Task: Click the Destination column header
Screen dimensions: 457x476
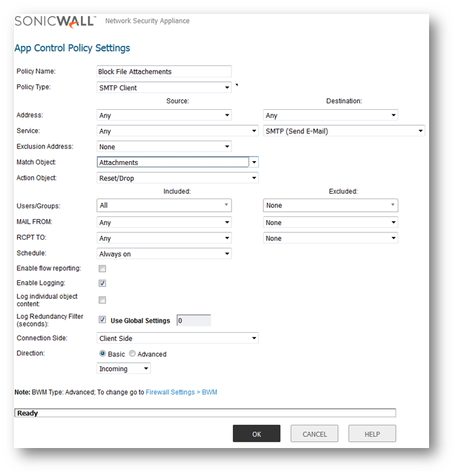Action: tap(344, 101)
